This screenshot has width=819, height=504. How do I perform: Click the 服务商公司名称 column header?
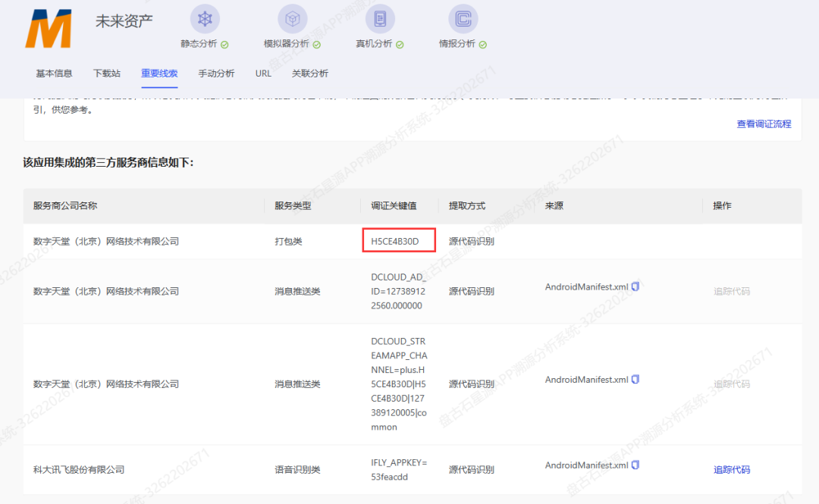[x=64, y=206]
